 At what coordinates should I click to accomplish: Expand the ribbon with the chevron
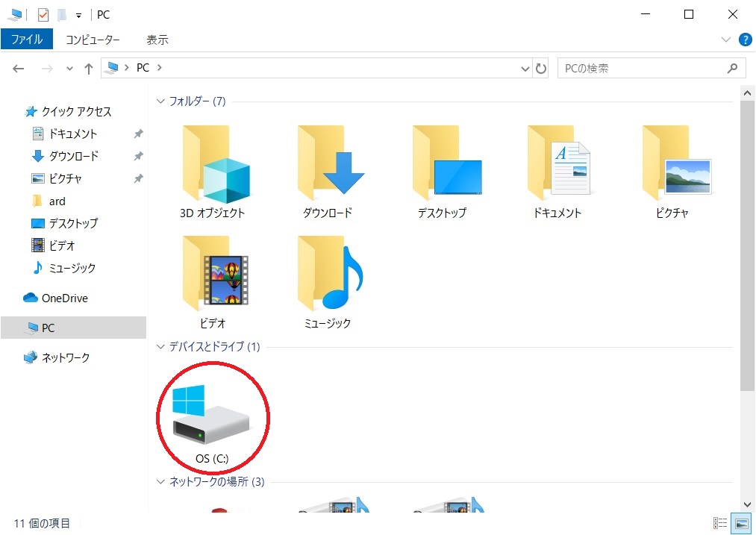point(727,40)
